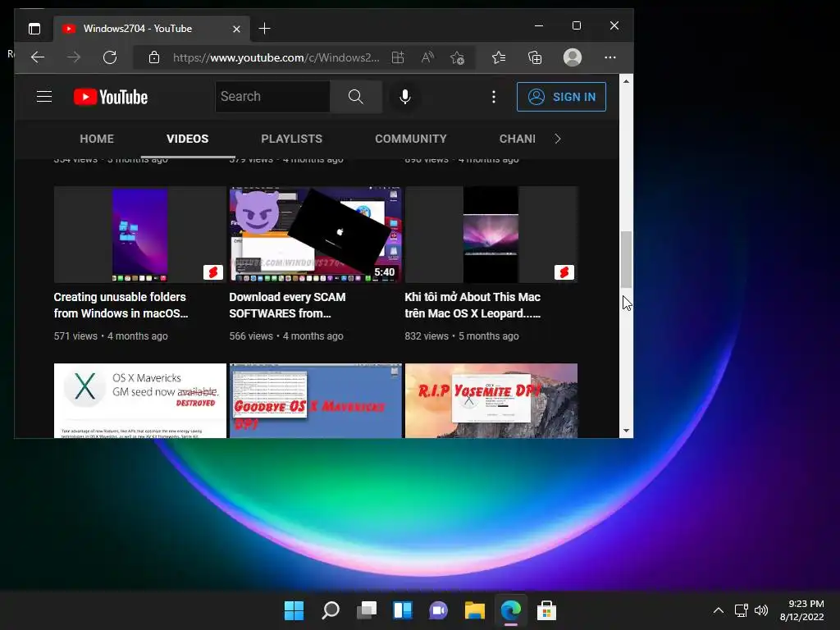The height and width of the screenshot is (630, 840).
Task: View site information lock icon
Action: [154, 57]
